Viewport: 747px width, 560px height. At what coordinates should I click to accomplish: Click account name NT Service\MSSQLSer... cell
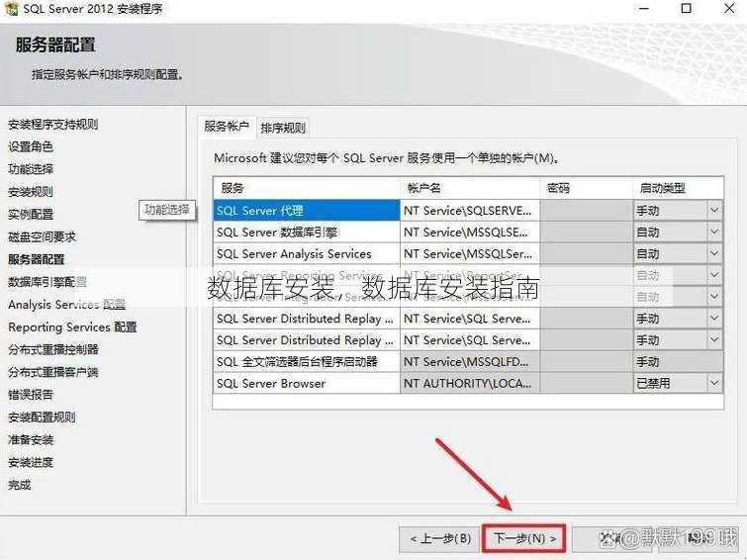(470, 253)
